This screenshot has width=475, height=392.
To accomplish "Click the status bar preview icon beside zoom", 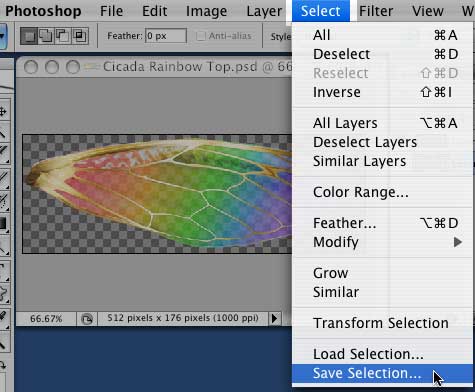I will tap(87, 319).
